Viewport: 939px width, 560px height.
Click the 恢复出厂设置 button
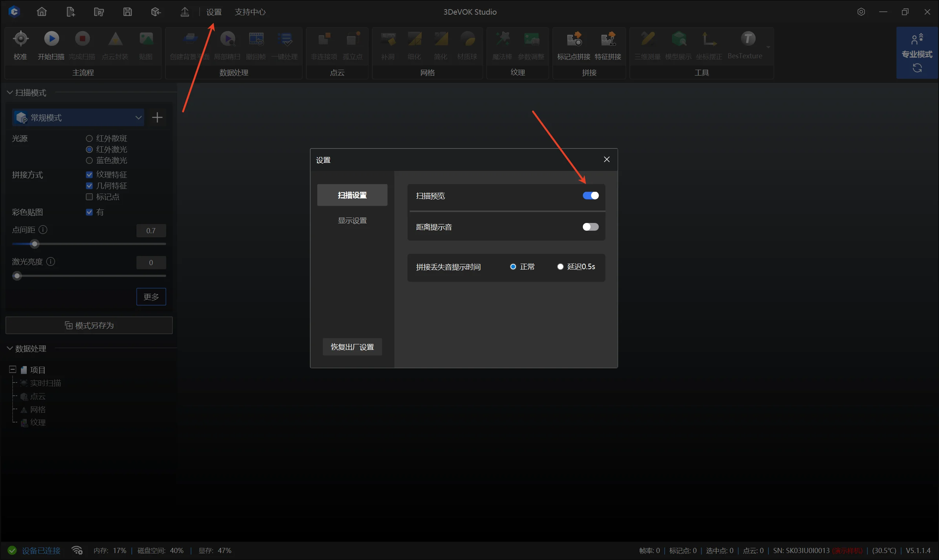(x=352, y=347)
